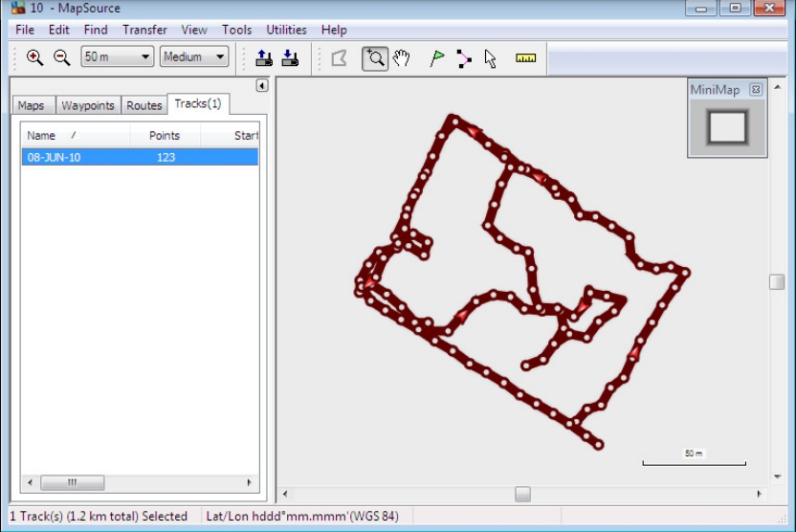Select the Hand pan tool

click(402, 57)
